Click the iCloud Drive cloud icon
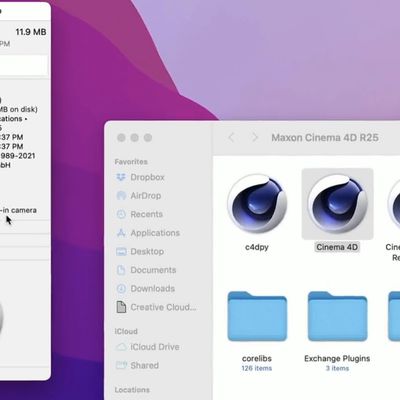The image size is (400, 400). (x=121, y=347)
